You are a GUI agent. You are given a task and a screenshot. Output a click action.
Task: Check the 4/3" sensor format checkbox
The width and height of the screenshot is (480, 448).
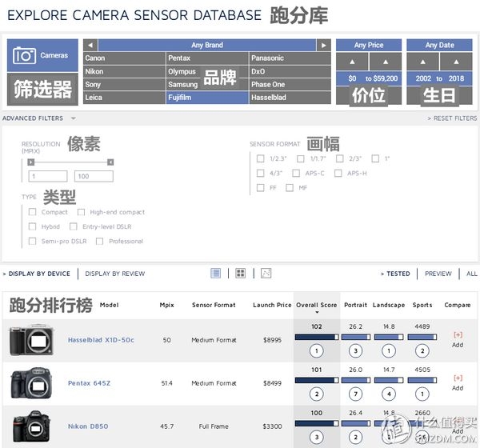260,173
